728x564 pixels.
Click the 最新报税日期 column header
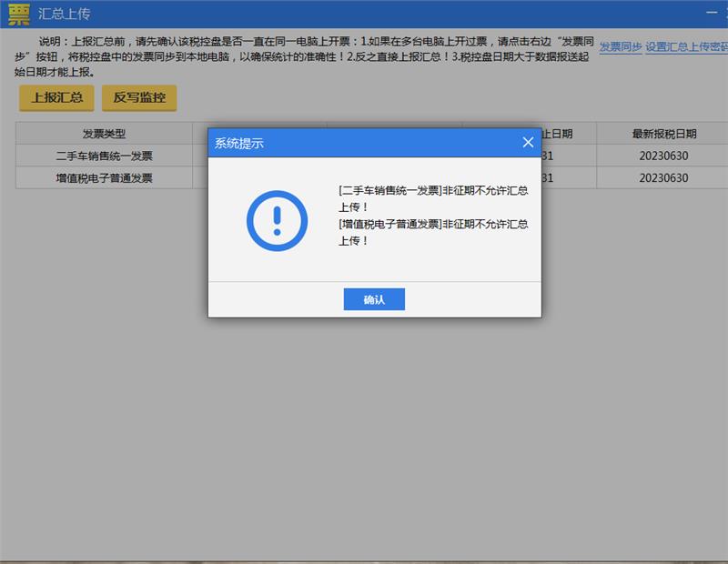[x=663, y=134]
